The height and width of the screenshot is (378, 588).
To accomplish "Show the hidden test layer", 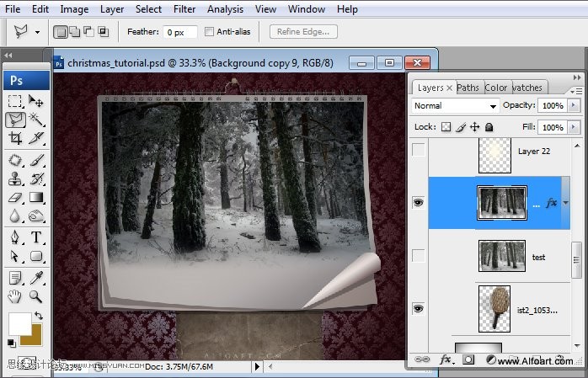I will [419, 256].
